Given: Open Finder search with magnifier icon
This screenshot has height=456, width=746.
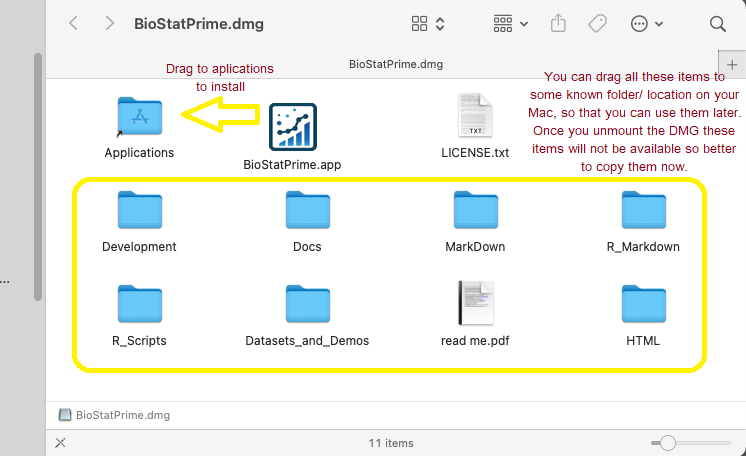Looking at the screenshot, I should click(x=717, y=23).
